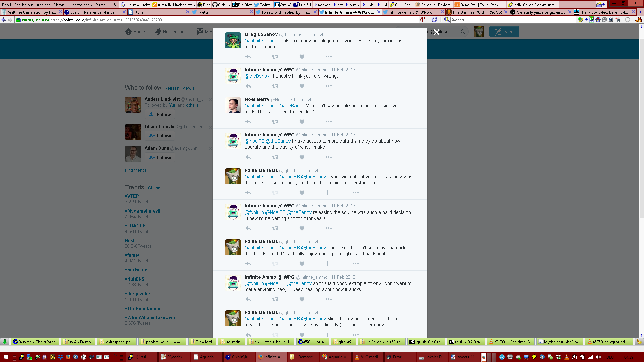
Task: Like the 'honestly think you're all wrong' tweet
Action: pos(302,86)
